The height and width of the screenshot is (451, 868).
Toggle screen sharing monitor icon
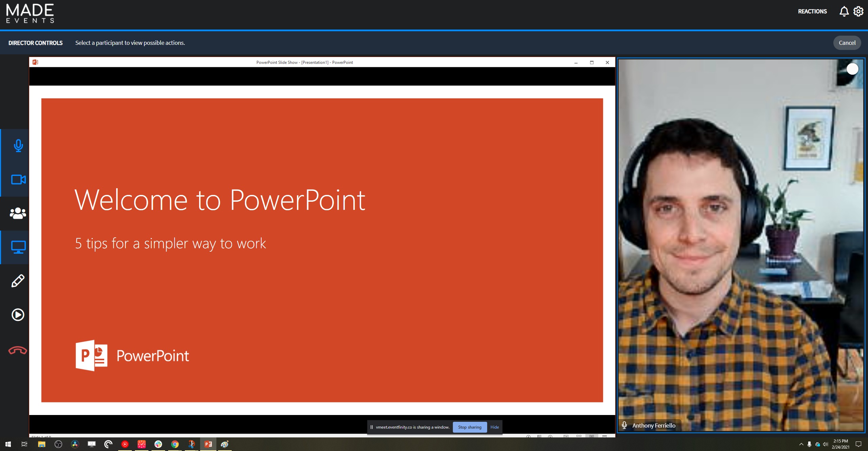(x=18, y=247)
